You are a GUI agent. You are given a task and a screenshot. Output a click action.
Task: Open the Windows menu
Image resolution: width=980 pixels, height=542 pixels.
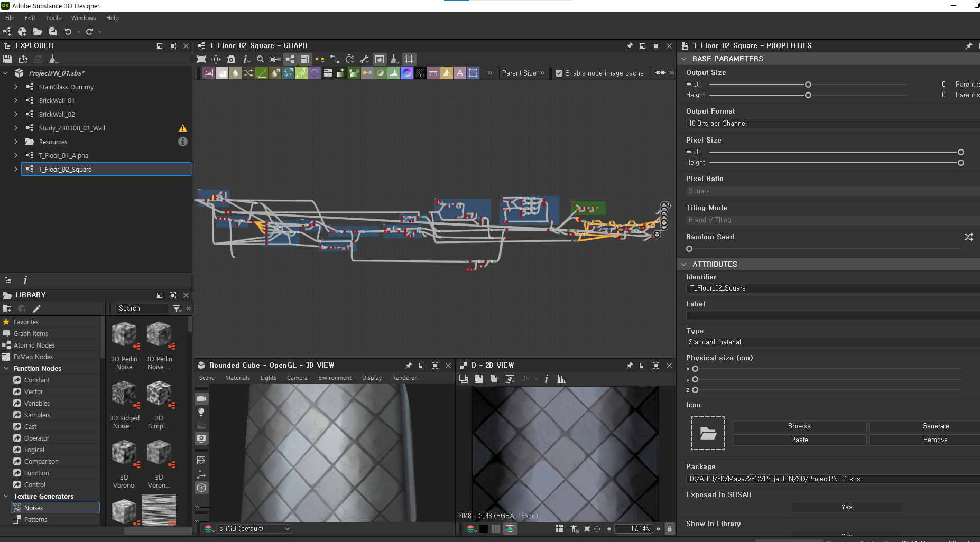(84, 18)
